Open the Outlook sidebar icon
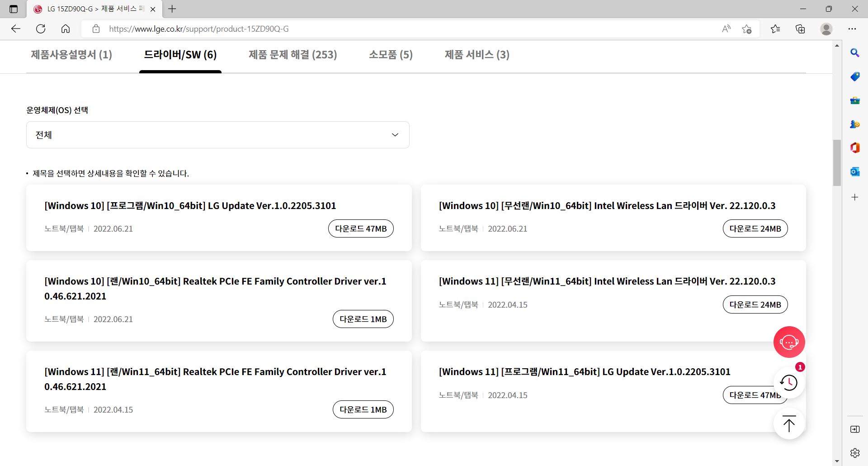 click(x=855, y=171)
